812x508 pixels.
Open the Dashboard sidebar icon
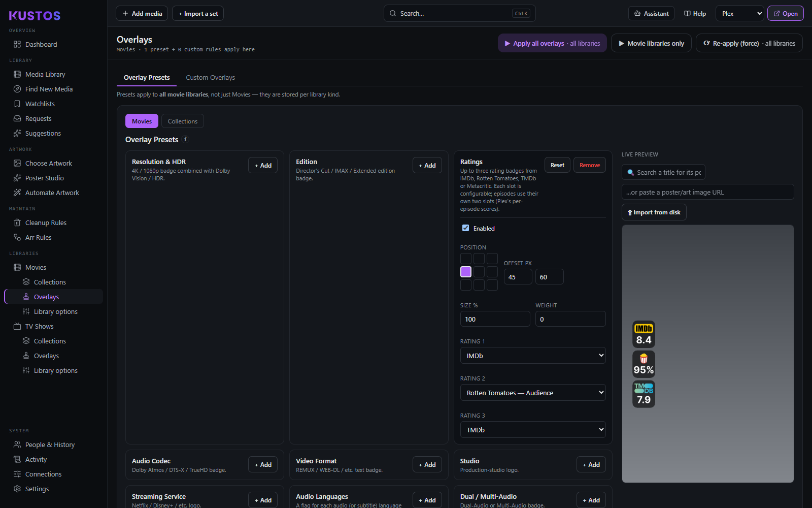click(x=17, y=44)
